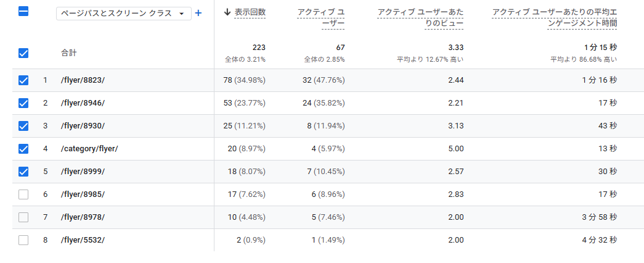The height and width of the screenshot is (263, 644).
Task: Click the /flyer/5532/ page path cell
Action: tap(83, 240)
